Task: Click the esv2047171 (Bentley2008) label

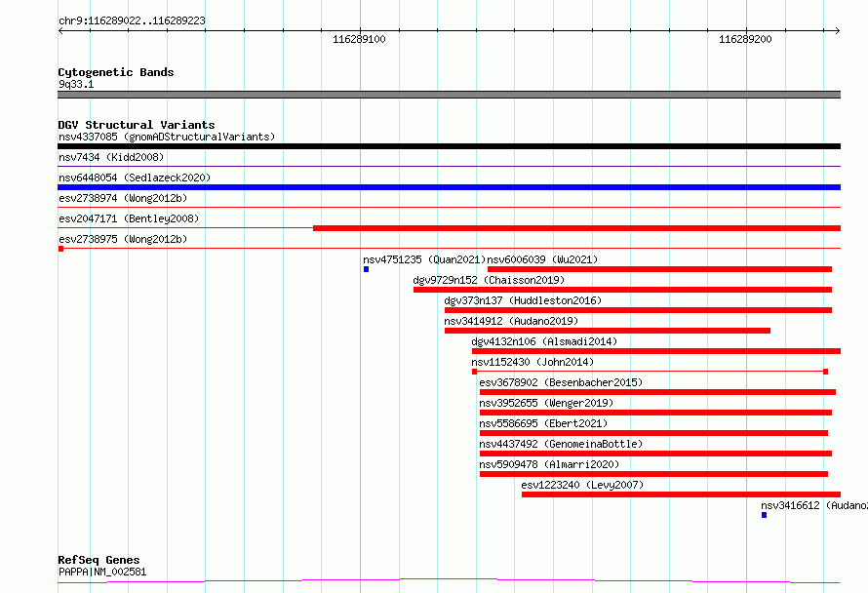Action: [129, 218]
